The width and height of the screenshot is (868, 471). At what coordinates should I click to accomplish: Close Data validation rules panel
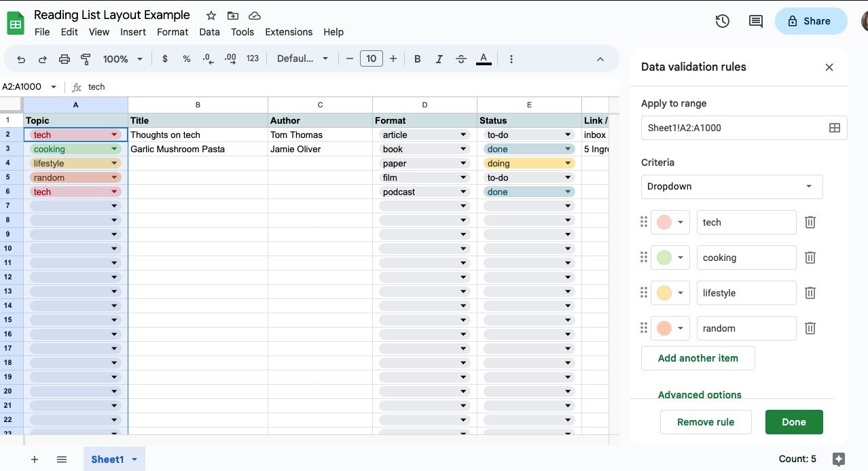coord(829,67)
